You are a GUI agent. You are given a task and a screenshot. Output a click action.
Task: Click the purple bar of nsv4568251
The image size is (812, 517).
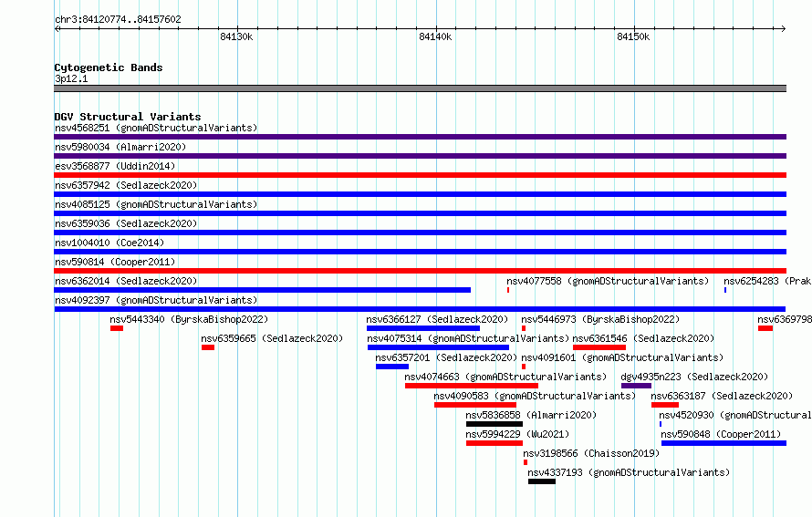coord(420,137)
